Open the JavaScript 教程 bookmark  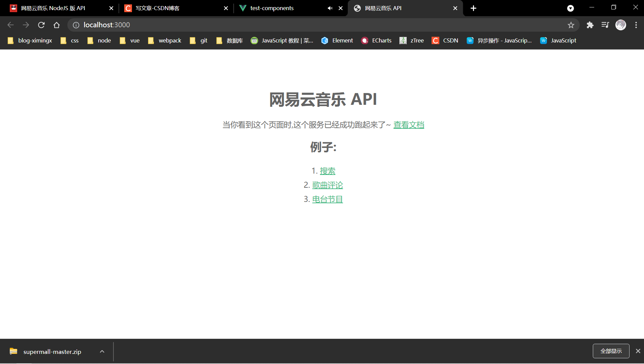click(x=282, y=40)
